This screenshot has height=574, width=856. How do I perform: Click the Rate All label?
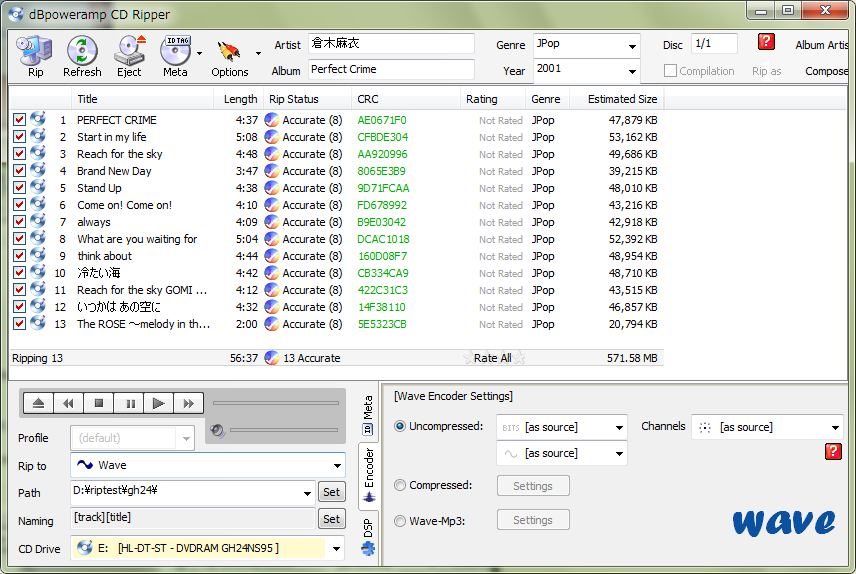click(493, 358)
